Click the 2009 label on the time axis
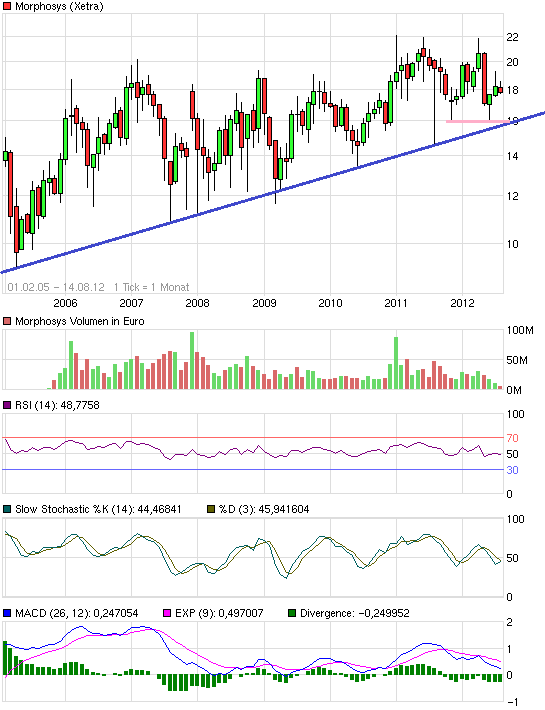Image resolution: width=545 pixels, height=710 pixels. [x=264, y=303]
